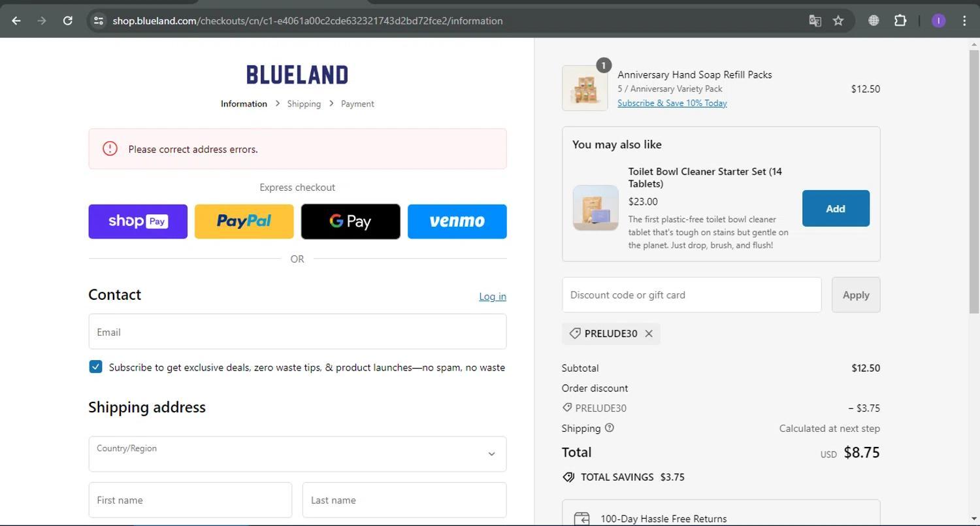Click the Toilet Bowl Cleaner product thumbnail

coord(595,208)
